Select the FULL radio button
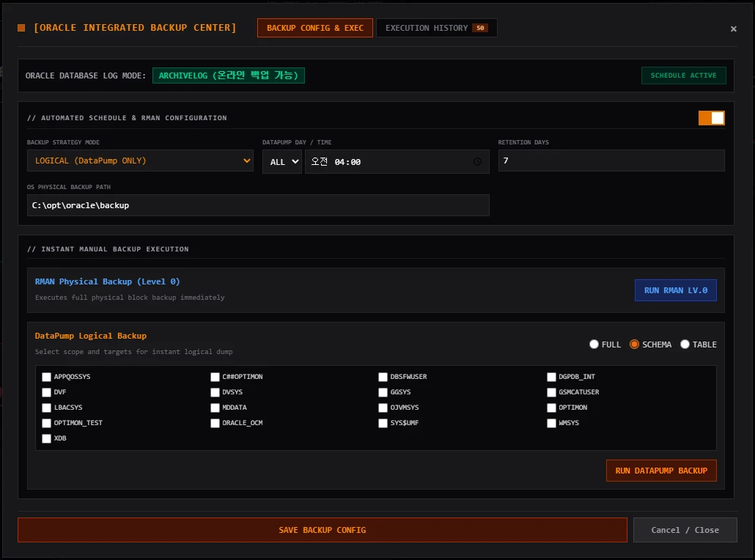The image size is (755, 560). [594, 345]
